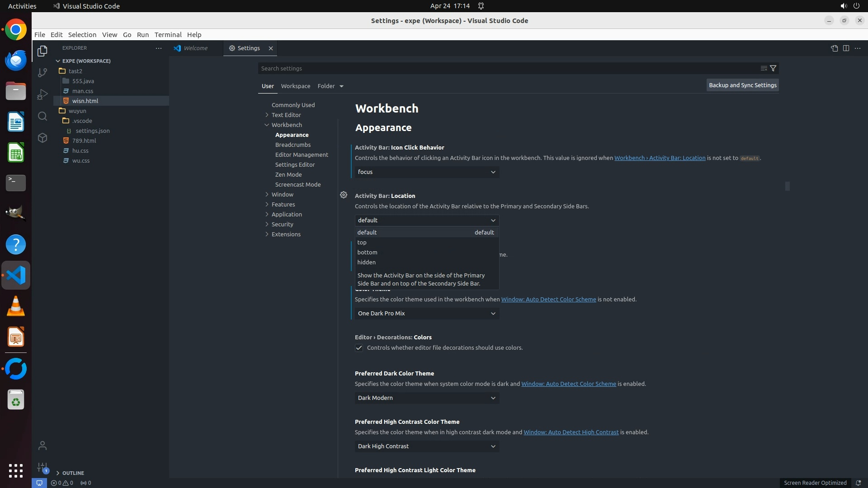Open the Color Theme One Dark Pro Mix dropdown

427,313
